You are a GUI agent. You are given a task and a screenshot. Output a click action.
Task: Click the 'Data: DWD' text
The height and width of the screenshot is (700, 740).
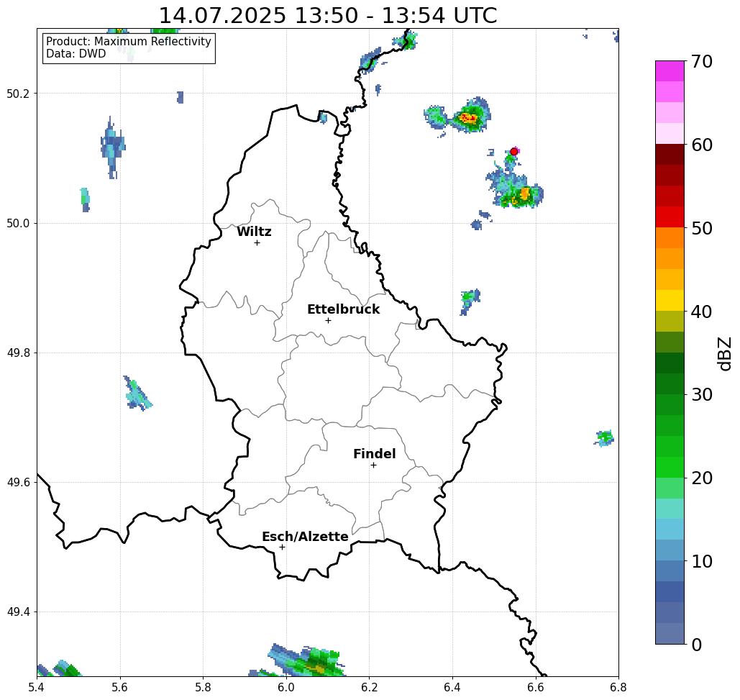pyautogui.click(x=76, y=54)
